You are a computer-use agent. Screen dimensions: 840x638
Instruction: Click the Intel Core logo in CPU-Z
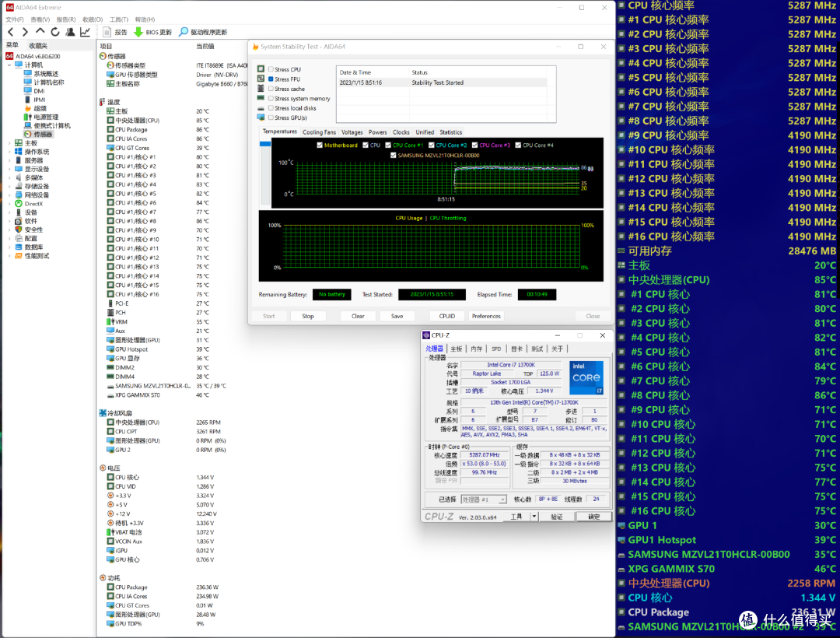coord(586,377)
